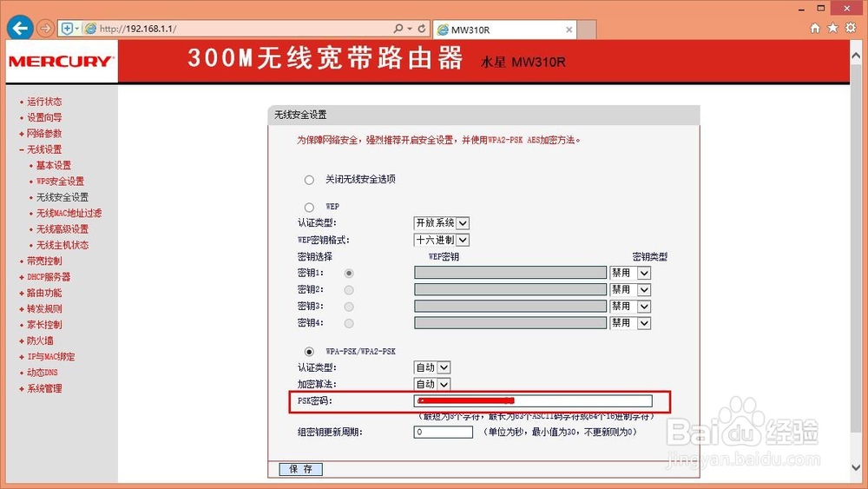Open WPS安全设置 submenu item
Image resolution: width=868 pixels, height=489 pixels.
coord(61,182)
